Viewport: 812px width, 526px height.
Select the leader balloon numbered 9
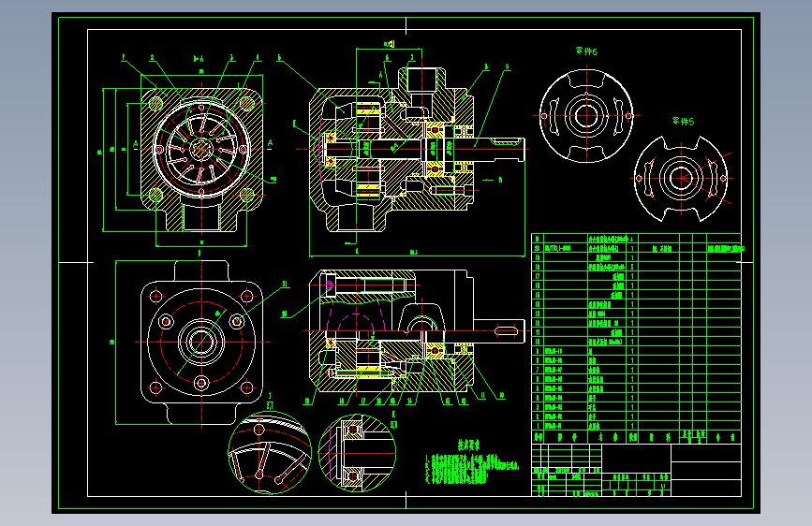[507, 66]
